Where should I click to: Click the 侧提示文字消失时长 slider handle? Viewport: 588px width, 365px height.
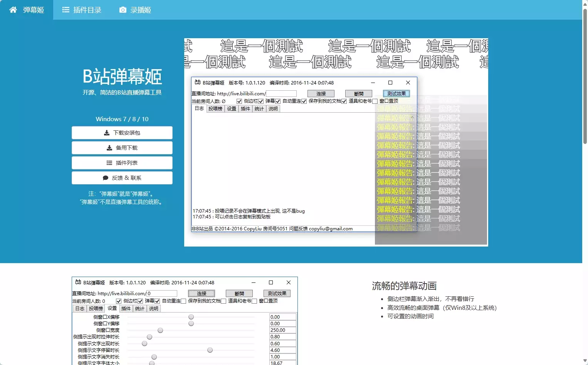tap(154, 357)
